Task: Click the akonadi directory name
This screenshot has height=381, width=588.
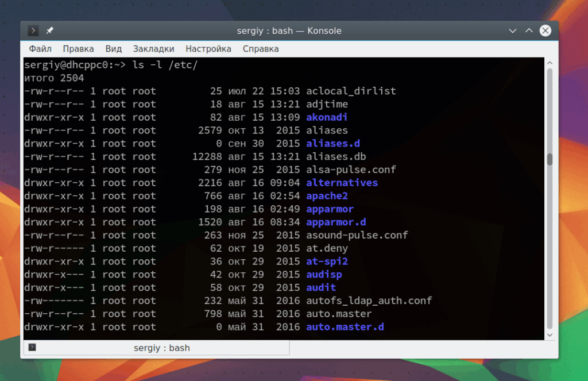Action: tap(327, 117)
